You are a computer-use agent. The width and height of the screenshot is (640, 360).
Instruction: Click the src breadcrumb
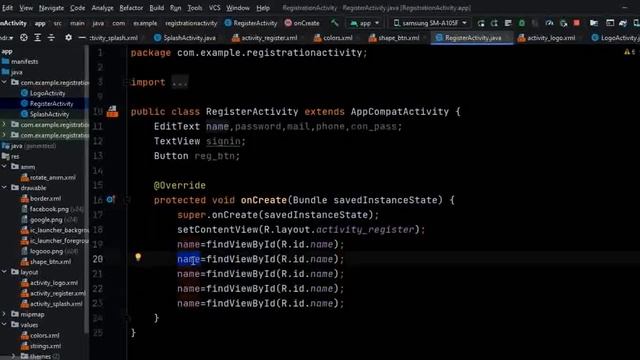pyautogui.click(x=58, y=23)
